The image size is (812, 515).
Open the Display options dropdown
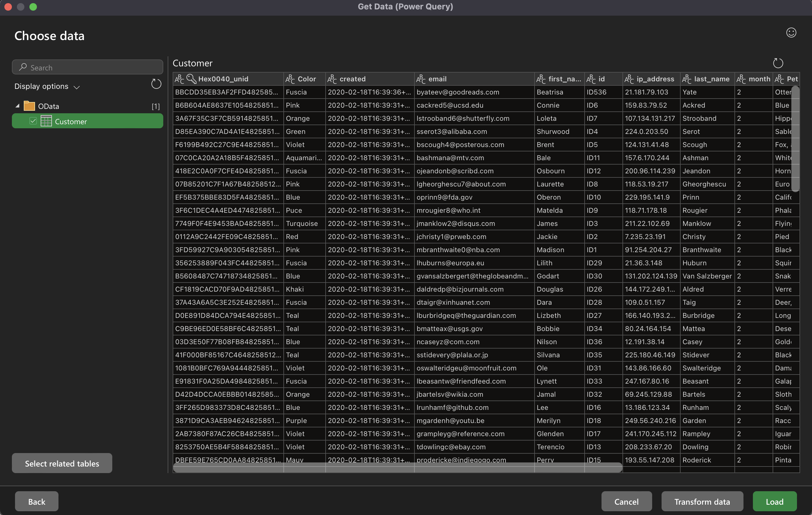click(47, 86)
